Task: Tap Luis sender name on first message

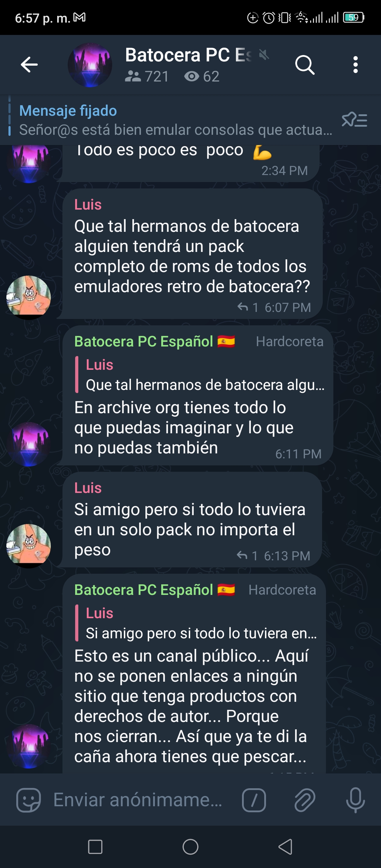Action: pyautogui.click(x=88, y=205)
